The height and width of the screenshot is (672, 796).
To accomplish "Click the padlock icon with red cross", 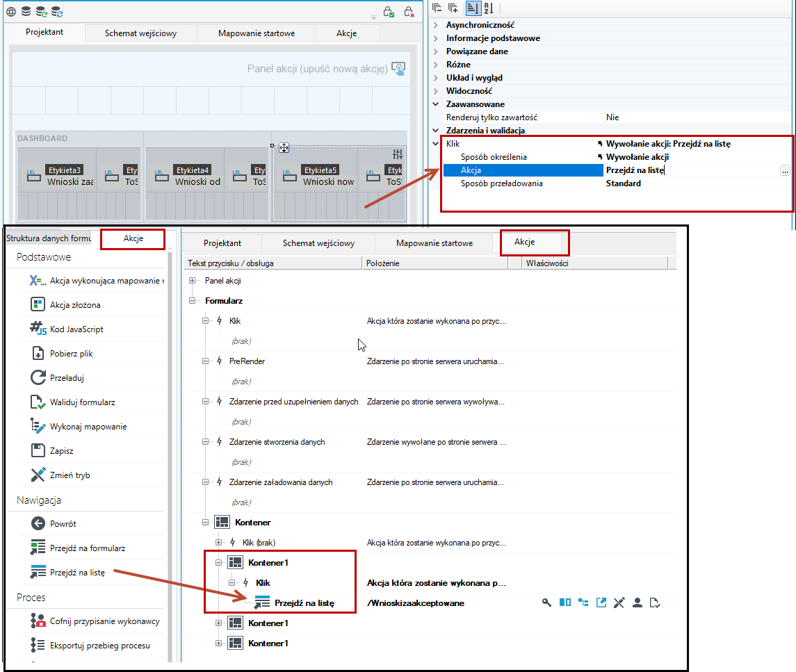I will [409, 12].
